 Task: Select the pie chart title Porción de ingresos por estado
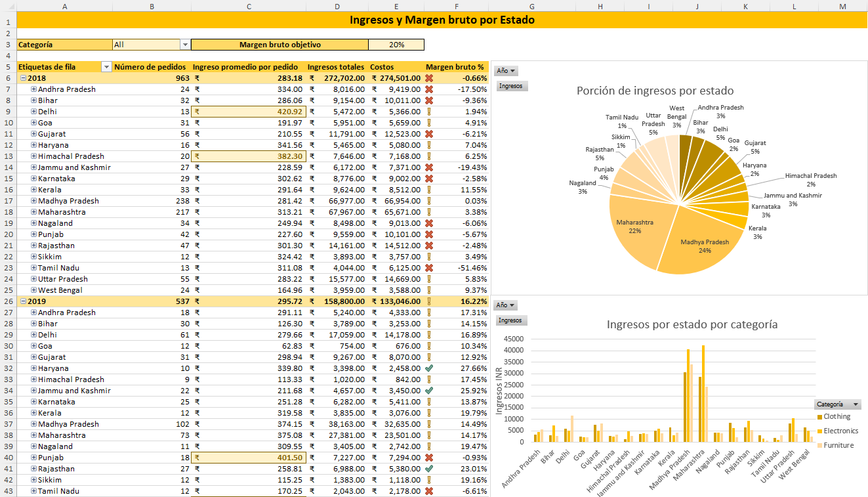point(655,91)
